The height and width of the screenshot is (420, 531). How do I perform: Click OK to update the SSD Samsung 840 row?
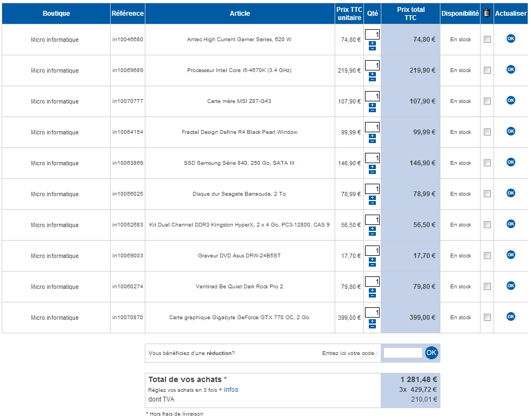pos(511,162)
